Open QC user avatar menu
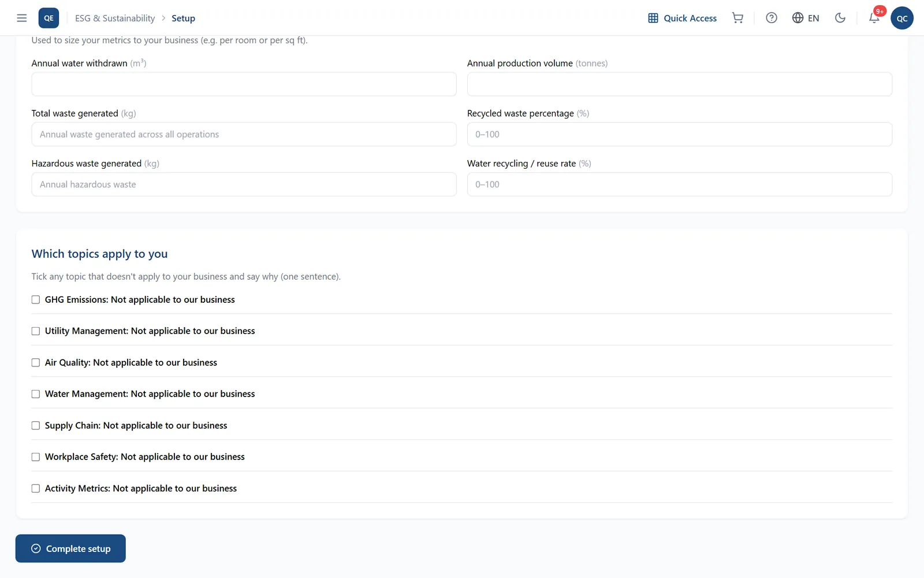 pyautogui.click(x=902, y=18)
